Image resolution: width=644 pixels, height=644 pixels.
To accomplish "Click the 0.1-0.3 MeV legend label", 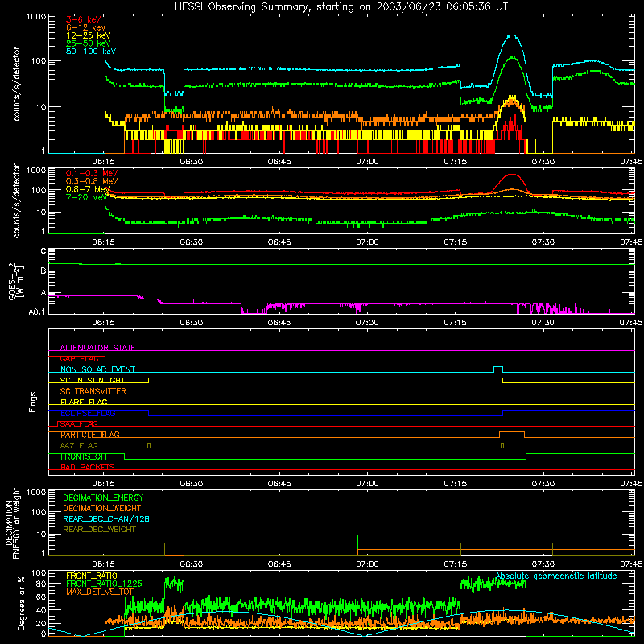I will [92, 173].
